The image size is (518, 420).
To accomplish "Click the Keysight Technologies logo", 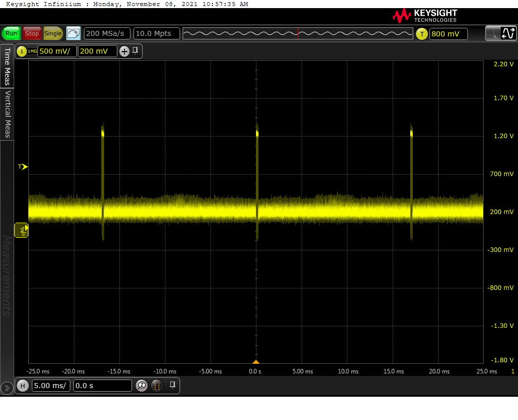I will [x=425, y=16].
